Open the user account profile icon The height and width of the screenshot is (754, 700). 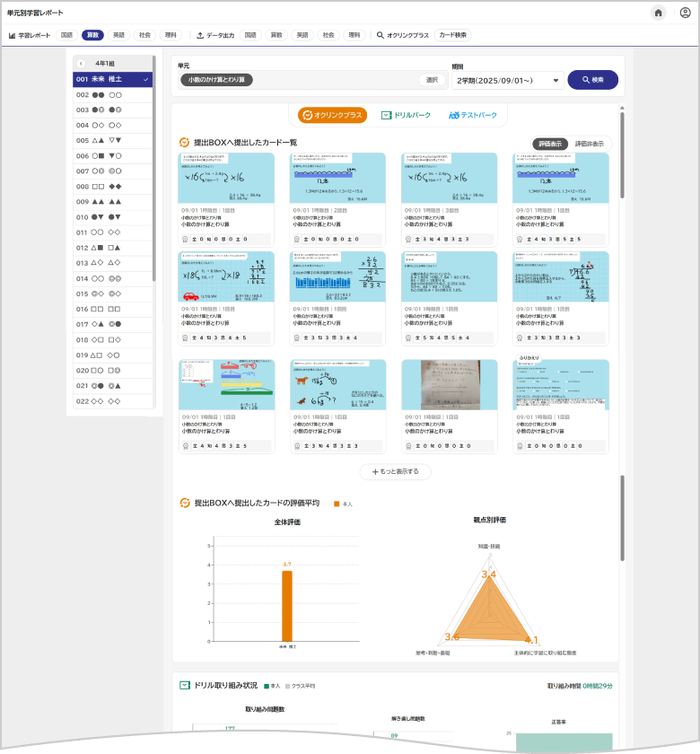click(685, 13)
